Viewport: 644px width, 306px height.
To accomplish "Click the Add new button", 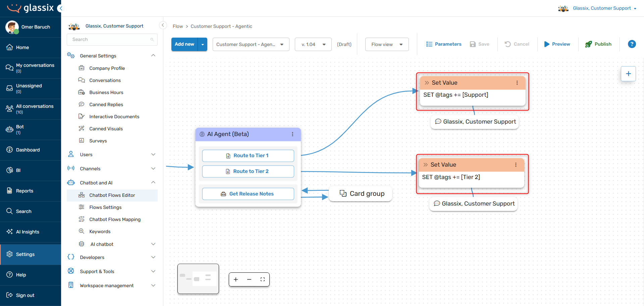I will [184, 44].
